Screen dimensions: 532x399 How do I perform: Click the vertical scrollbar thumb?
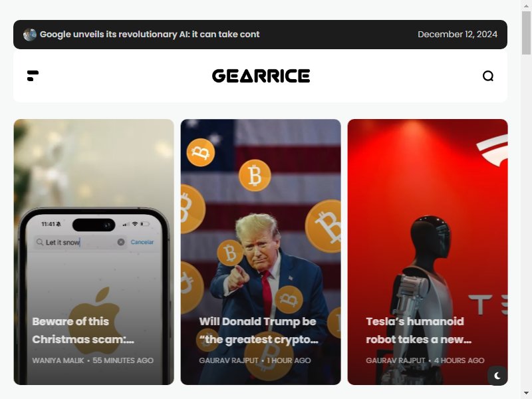(x=526, y=33)
